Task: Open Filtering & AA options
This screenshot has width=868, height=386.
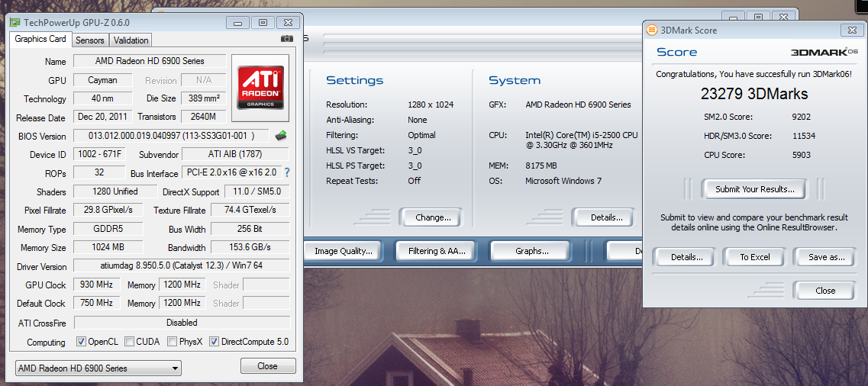Action: point(437,251)
